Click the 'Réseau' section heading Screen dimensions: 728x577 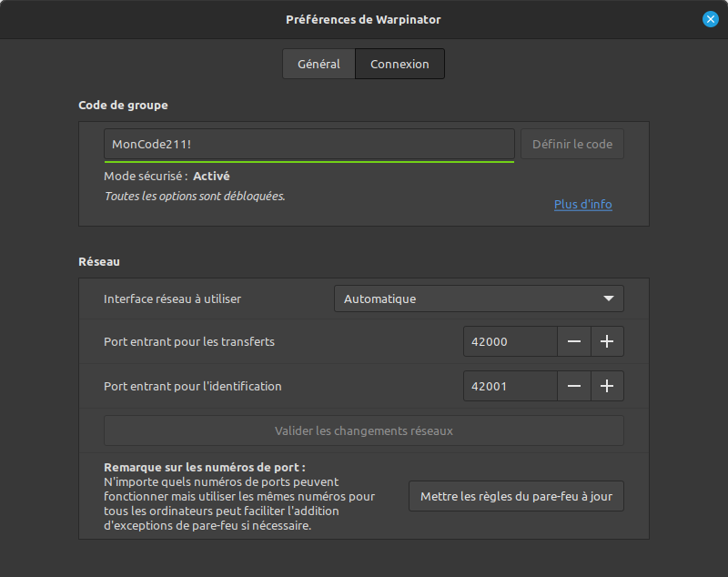(x=99, y=262)
